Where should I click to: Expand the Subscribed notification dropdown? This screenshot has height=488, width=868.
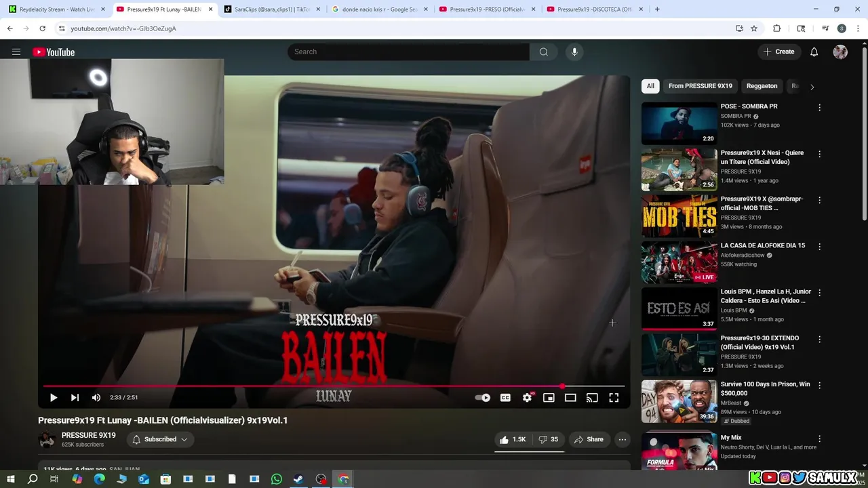(x=160, y=440)
